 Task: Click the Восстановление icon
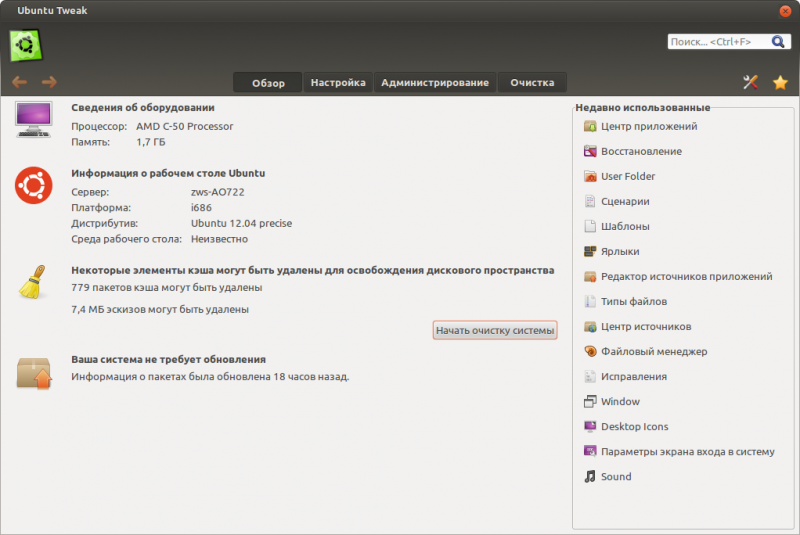(x=590, y=151)
